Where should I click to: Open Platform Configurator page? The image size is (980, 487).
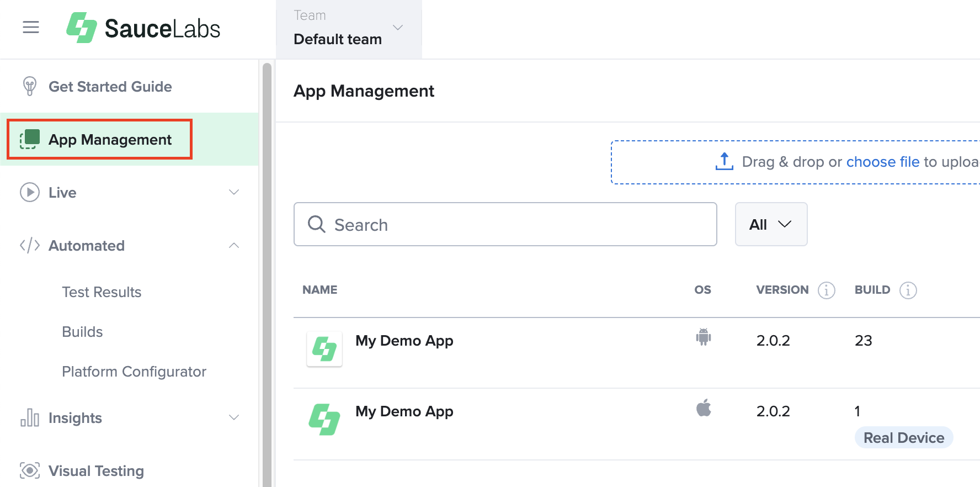tap(134, 372)
